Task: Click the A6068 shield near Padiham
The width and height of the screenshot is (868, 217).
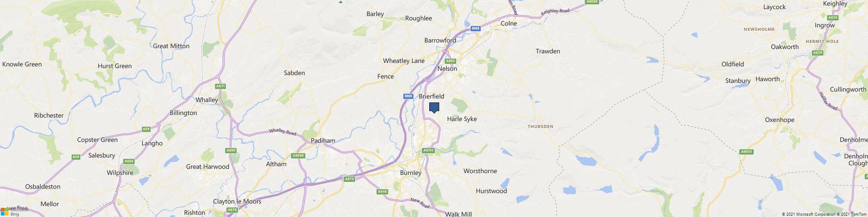Action: [298, 156]
